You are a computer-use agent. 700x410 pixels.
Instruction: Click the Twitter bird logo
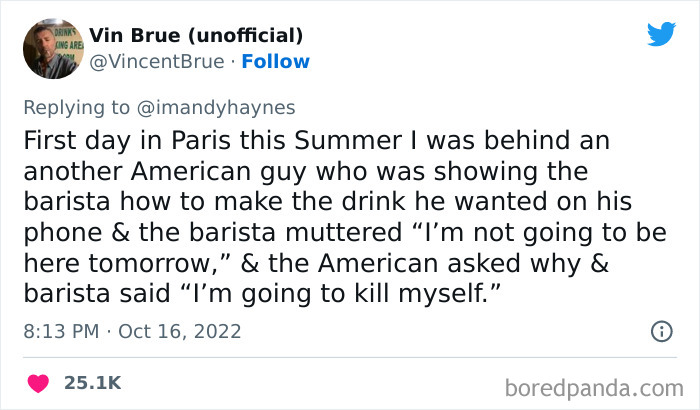pyautogui.click(x=661, y=34)
